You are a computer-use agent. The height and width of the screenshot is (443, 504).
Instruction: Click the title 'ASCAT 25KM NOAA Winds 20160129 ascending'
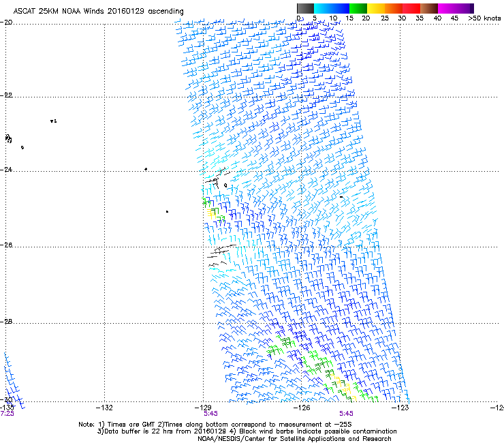tap(98, 12)
